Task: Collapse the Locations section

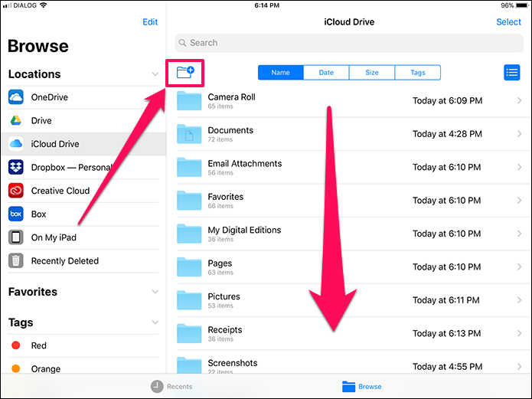Action: coord(155,74)
